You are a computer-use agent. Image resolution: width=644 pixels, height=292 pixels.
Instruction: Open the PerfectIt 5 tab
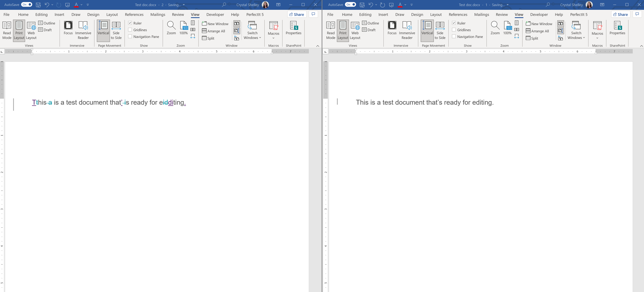coord(255,14)
